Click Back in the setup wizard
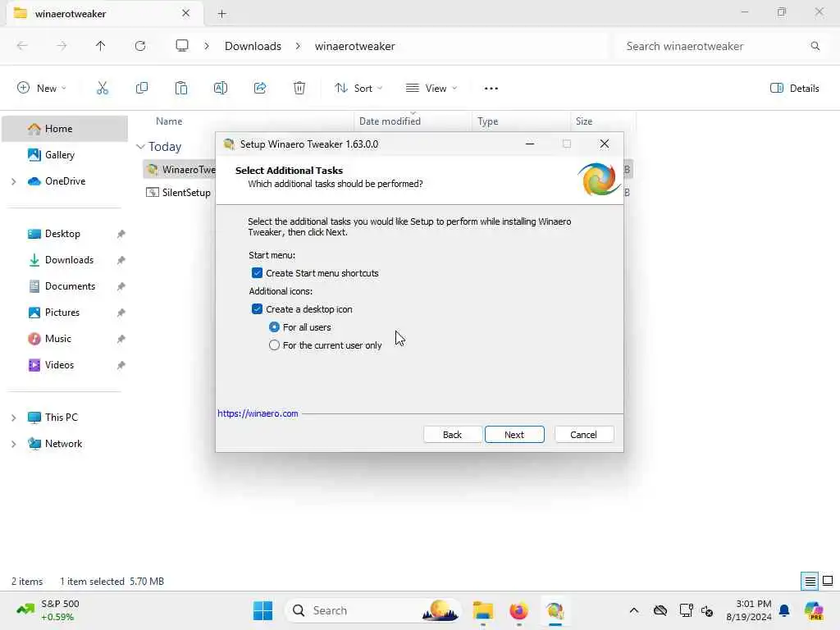Viewport: 840px width, 630px height. coord(452,435)
